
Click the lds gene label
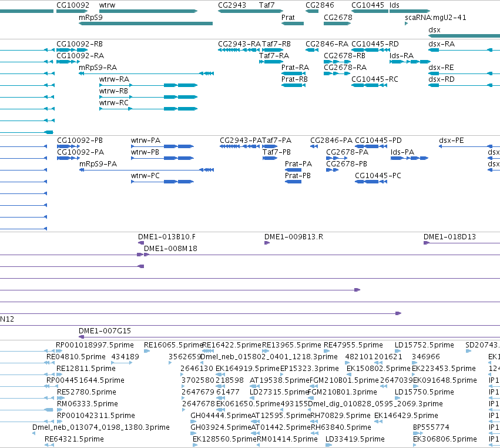[x=394, y=5]
